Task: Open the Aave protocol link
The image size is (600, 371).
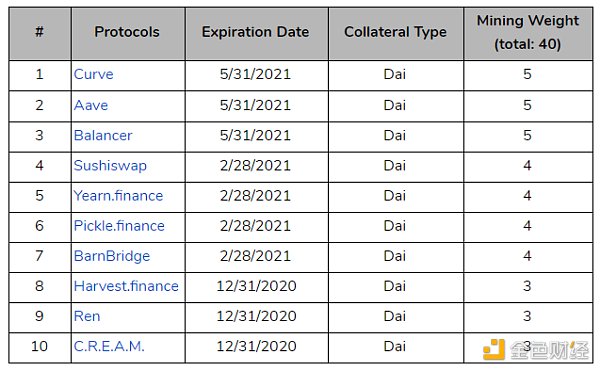Action: pyautogui.click(x=91, y=105)
